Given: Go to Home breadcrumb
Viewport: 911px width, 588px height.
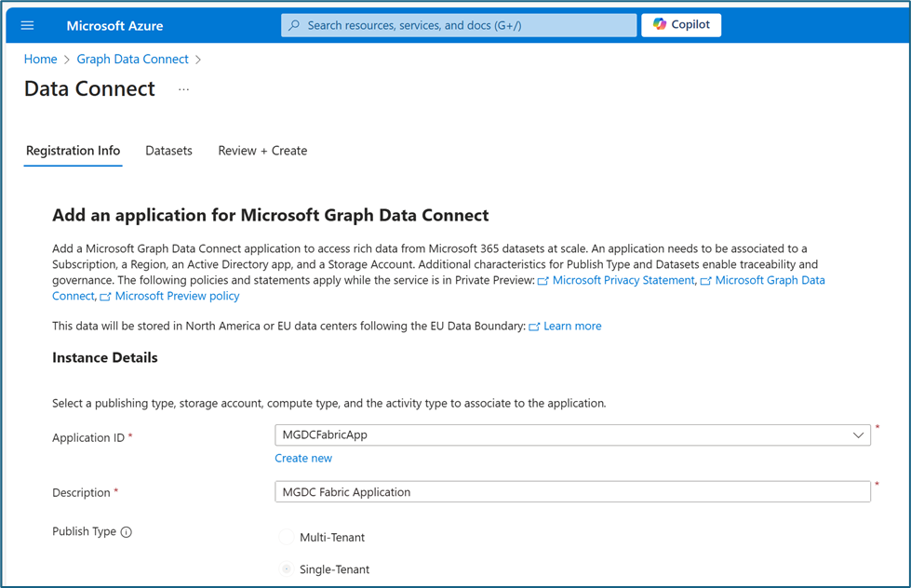Looking at the screenshot, I should 41,60.
